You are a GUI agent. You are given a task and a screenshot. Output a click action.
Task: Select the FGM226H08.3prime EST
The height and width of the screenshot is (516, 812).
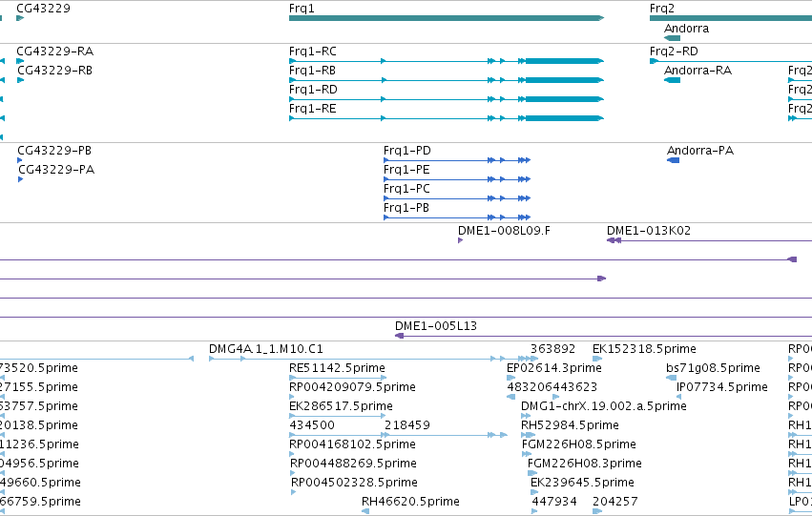pyautogui.click(x=532, y=473)
